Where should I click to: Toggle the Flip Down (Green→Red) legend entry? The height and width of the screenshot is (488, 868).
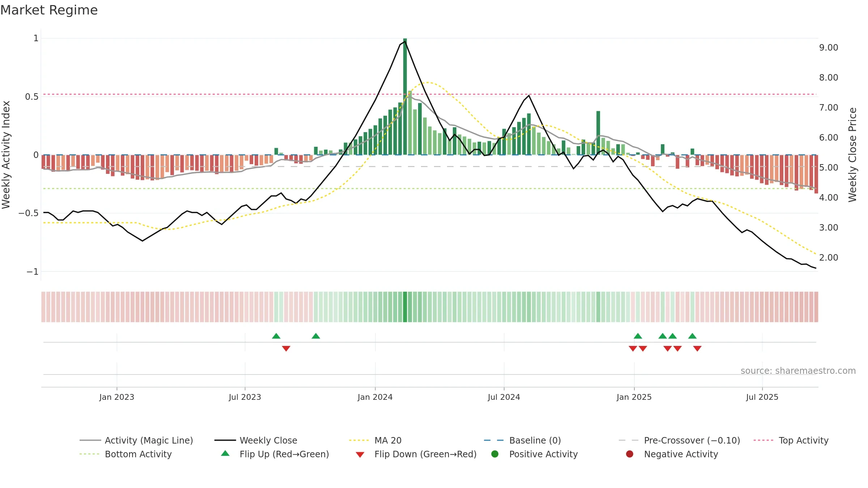point(416,454)
